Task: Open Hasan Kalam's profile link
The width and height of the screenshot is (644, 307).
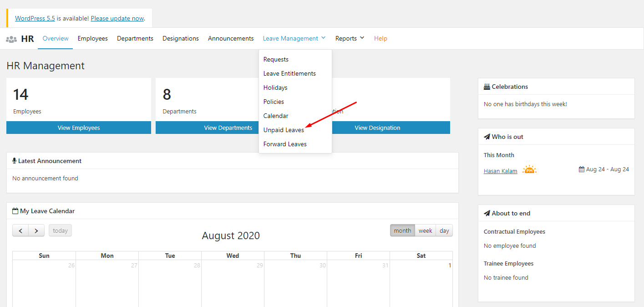Action: [500, 171]
